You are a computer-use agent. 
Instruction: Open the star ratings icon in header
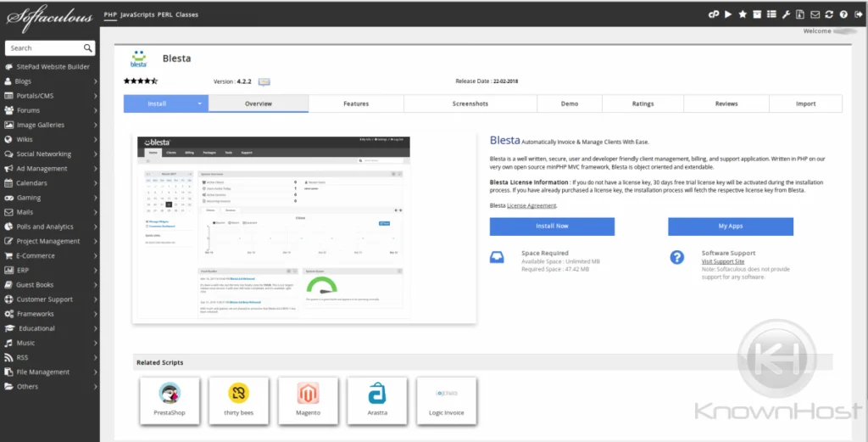(x=743, y=14)
